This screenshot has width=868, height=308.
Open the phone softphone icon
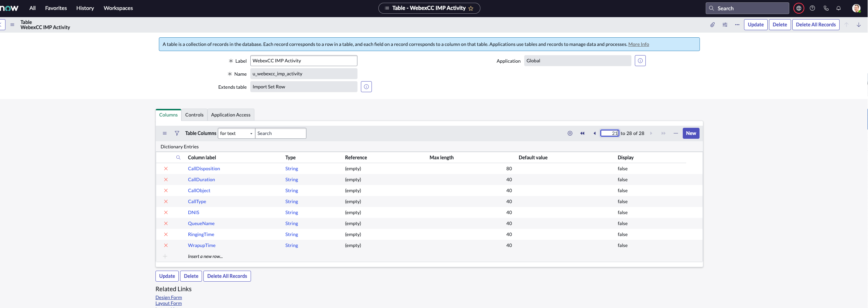pyautogui.click(x=826, y=8)
